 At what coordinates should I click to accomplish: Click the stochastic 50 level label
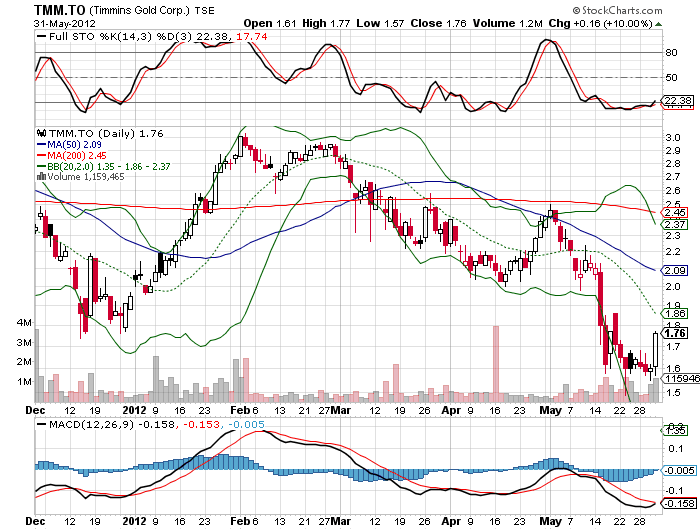click(x=671, y=78)
